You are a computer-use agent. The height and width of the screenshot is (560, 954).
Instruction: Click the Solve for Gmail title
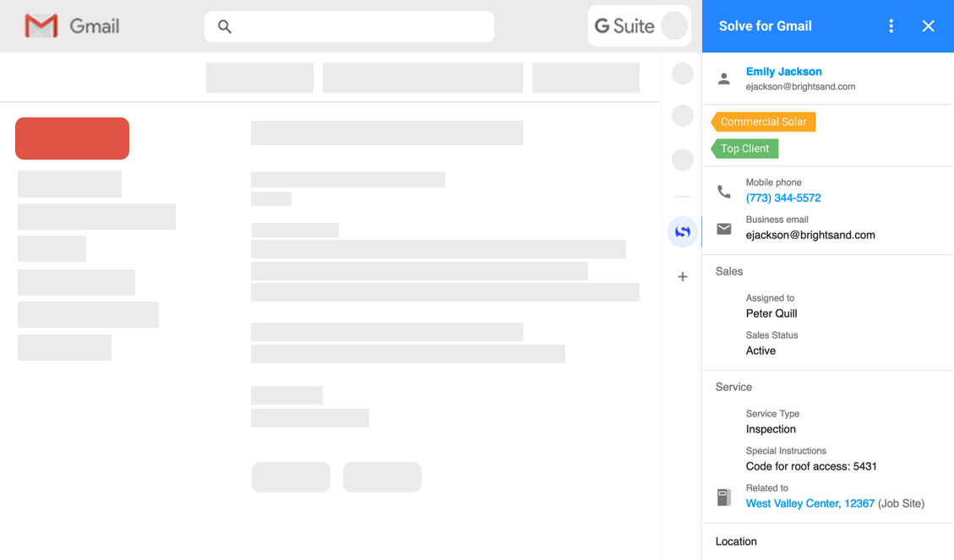point(766,26)
